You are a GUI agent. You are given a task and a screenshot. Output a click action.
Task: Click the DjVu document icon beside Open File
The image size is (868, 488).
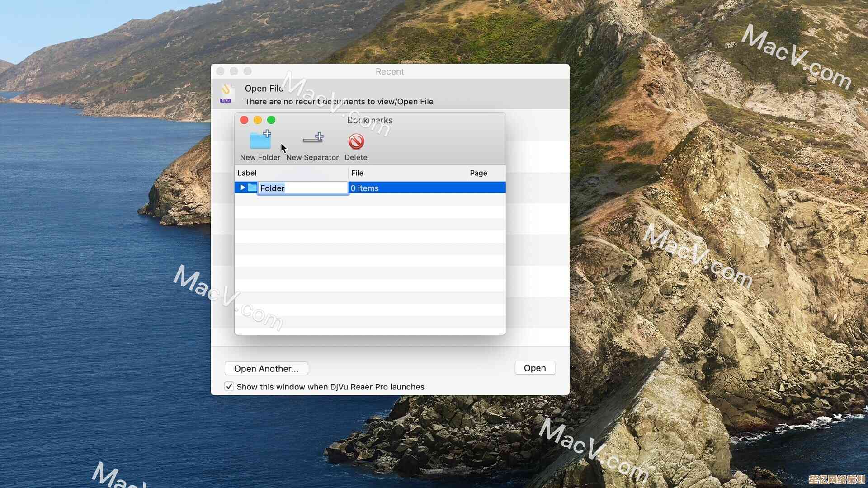(226, 94)
